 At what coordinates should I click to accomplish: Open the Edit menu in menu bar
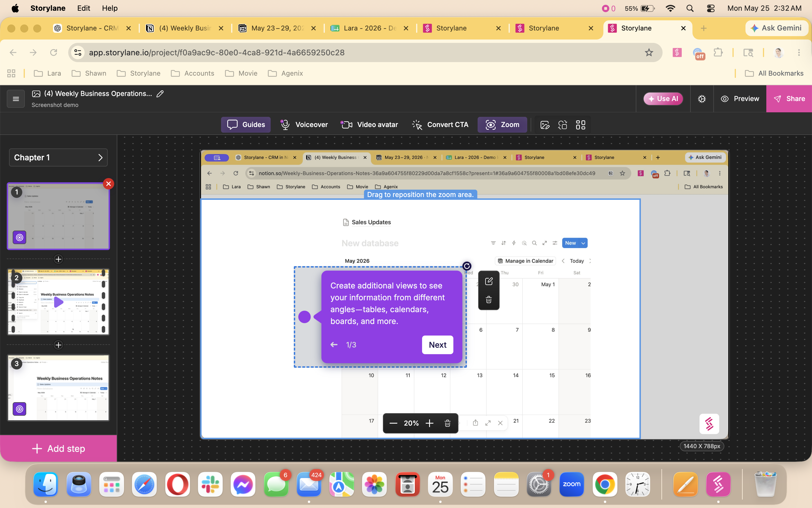coord(83,8)
